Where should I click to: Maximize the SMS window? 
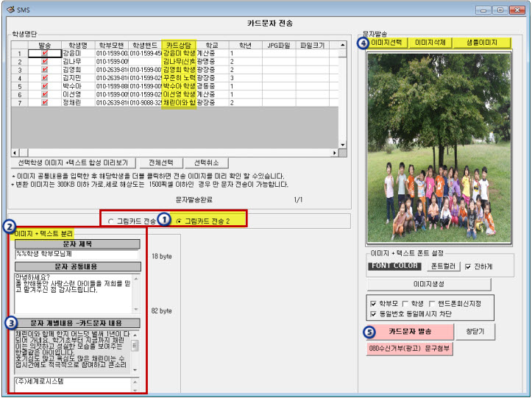point(500,10)
